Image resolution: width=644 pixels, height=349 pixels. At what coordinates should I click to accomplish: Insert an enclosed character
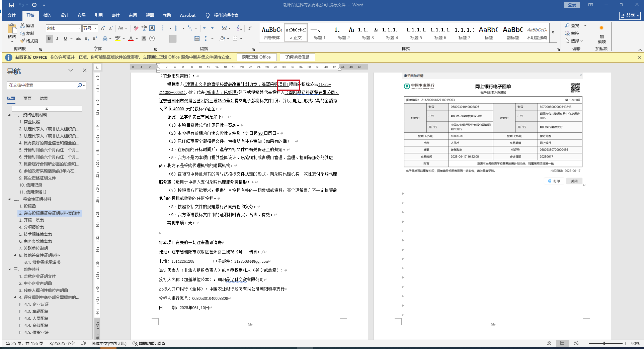click(x=152, y=39)
